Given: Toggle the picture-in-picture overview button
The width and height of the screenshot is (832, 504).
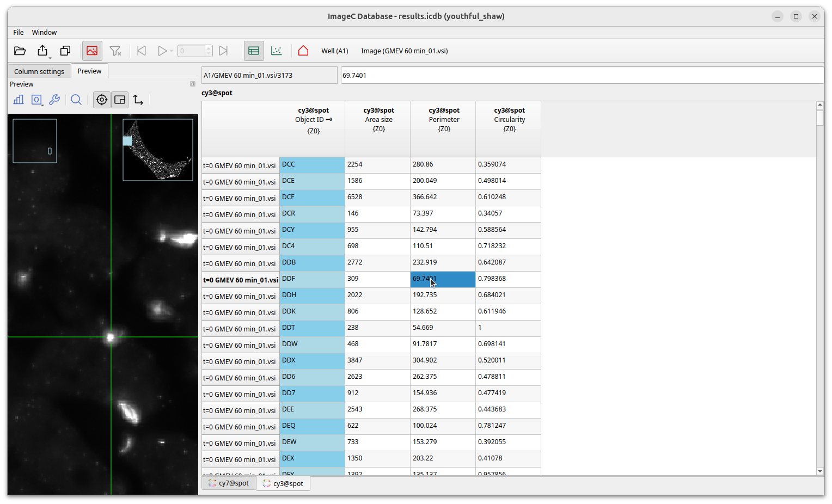Looking at the screenshot, I should tap(120, 100).
